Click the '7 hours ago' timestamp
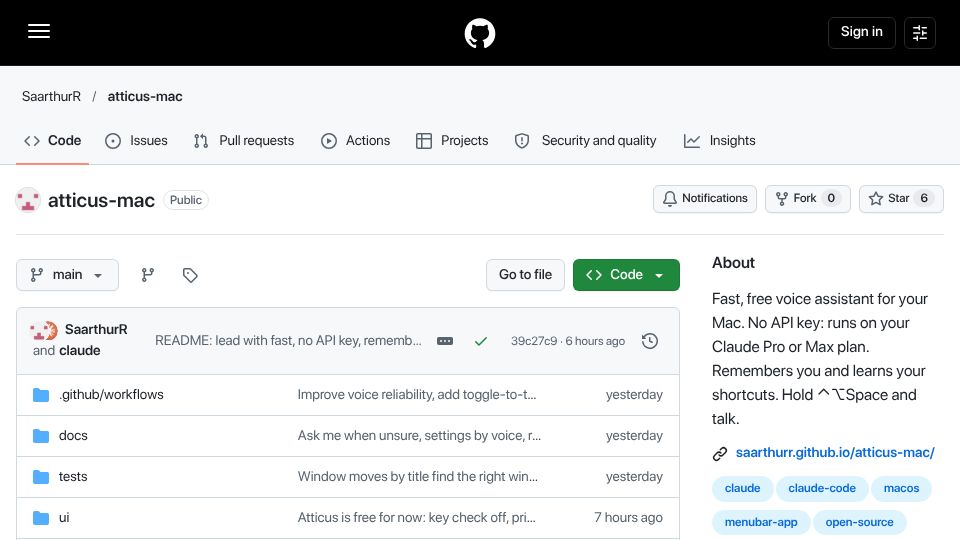Screen dimensions: 960x540 coord(628,518)
